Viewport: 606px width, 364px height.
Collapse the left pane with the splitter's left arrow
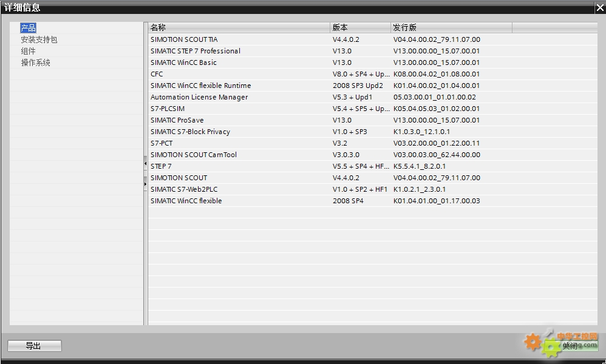click(x=145, y=164)
